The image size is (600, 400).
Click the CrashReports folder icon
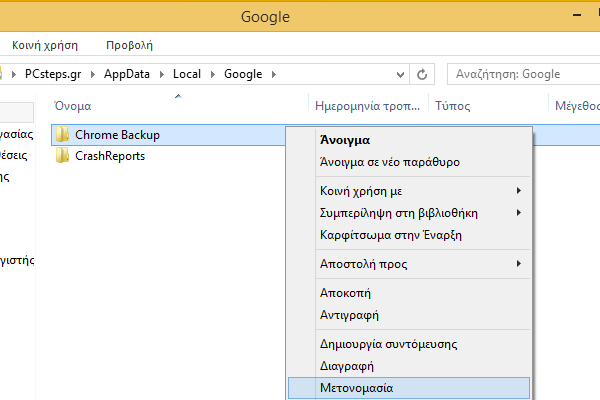(62, 155)
